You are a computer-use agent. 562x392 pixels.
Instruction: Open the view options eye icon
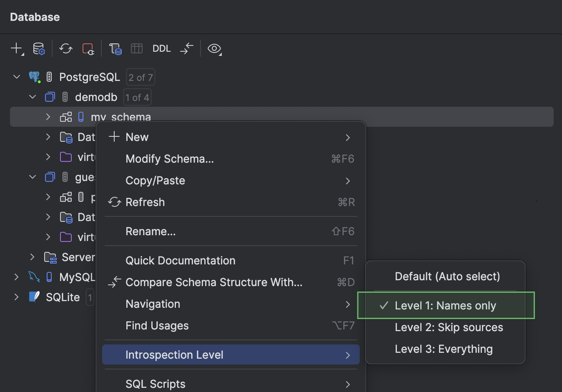point(214,49)
